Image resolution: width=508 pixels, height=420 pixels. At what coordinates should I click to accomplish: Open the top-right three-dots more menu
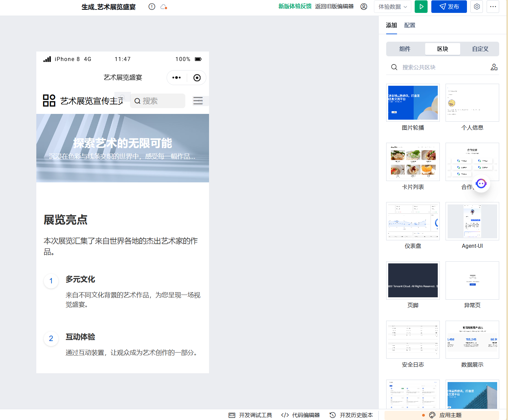[493, 6]
